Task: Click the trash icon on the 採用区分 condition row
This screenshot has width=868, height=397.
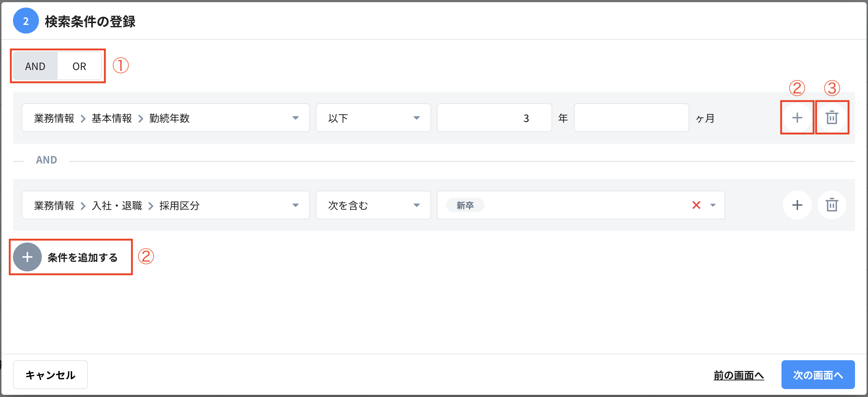Action: [x=832, y=205]
